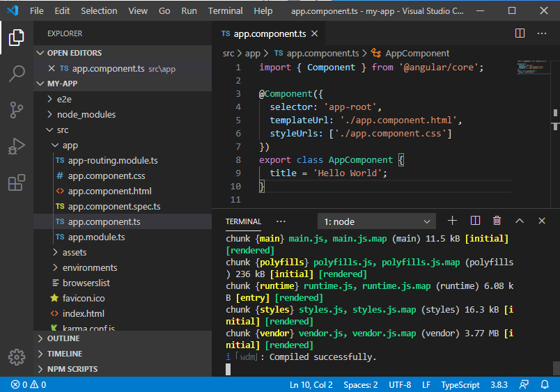Open the File menu
This screenshot has height=392, width=560.
(37, 10)
